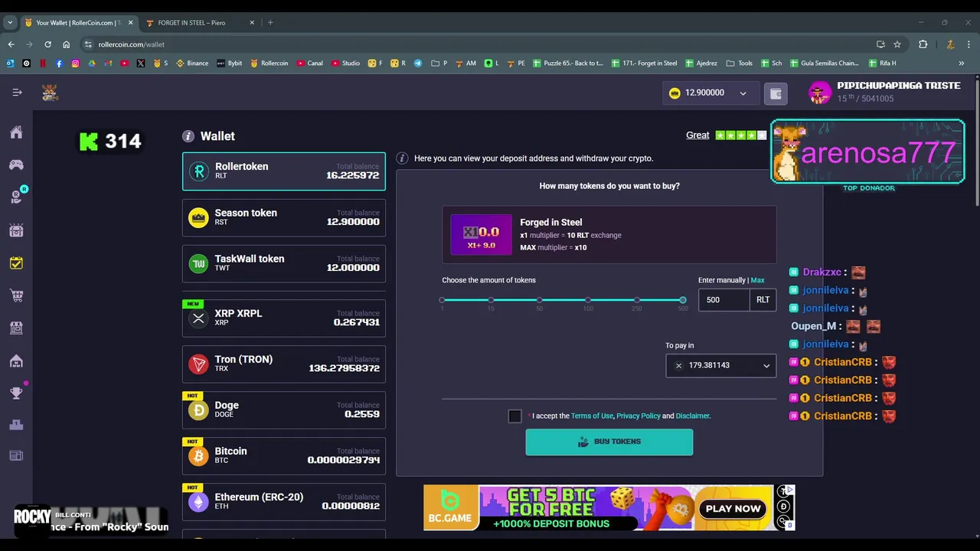Select Bitcoin wallet entry
Viewport: 980px width, 551px height.
tap(284, 456)
